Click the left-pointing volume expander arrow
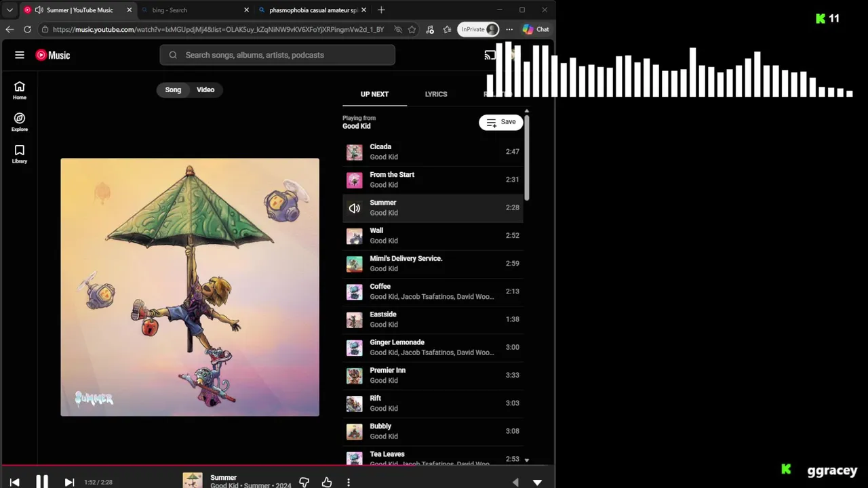The height and width of the screenshot is (488, 868). pyautogui.click(x=515, y=483)
